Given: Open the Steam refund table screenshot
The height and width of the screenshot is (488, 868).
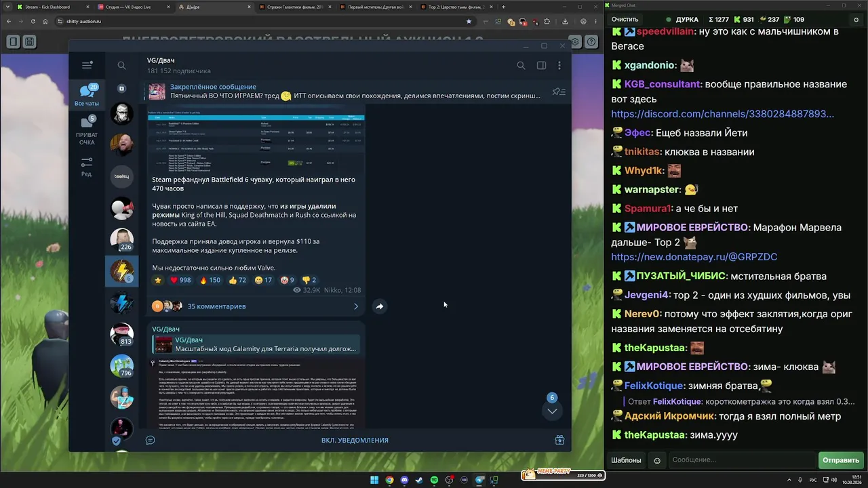Looking at the screenshot, I should tap(256, 142).
